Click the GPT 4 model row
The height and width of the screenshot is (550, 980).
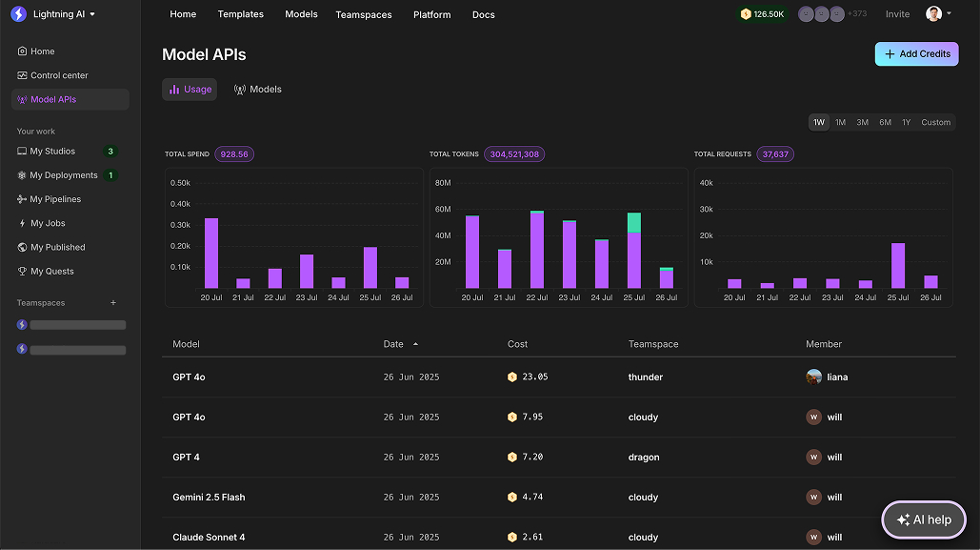coord(559,458)
